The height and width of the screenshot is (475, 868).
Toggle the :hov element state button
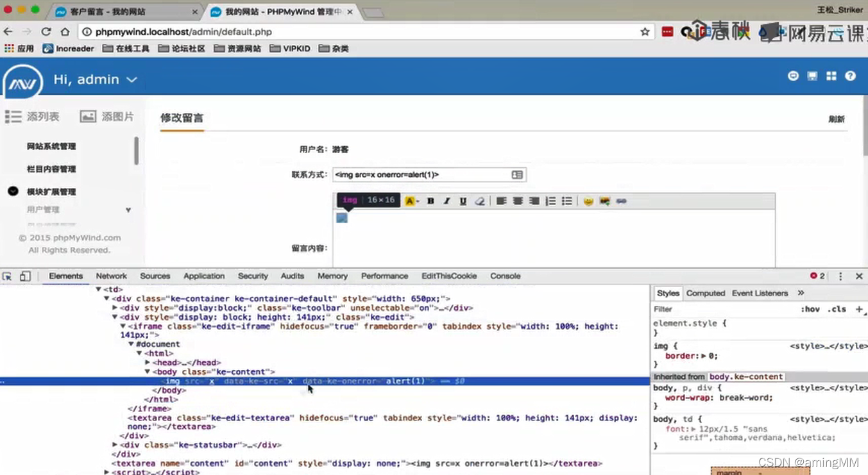(x=810, y=309)
